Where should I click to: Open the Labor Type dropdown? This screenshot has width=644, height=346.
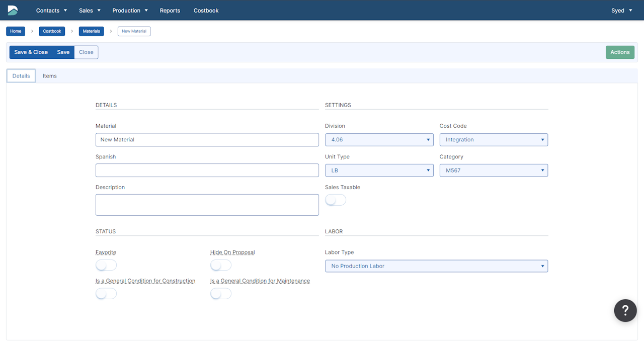click(436, 266)
